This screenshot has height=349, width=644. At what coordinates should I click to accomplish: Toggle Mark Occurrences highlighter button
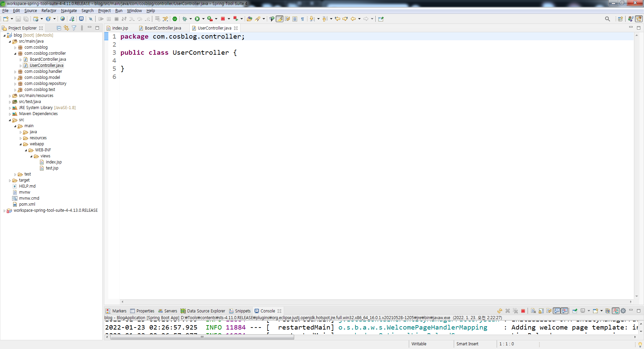[x=279, y=19]
